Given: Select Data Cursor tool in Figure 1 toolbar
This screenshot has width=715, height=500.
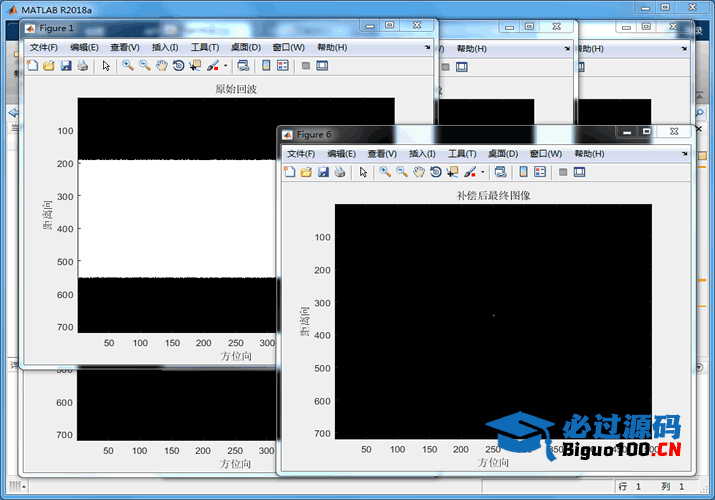Looking at the screenshot, I should (x=195, y=66).
